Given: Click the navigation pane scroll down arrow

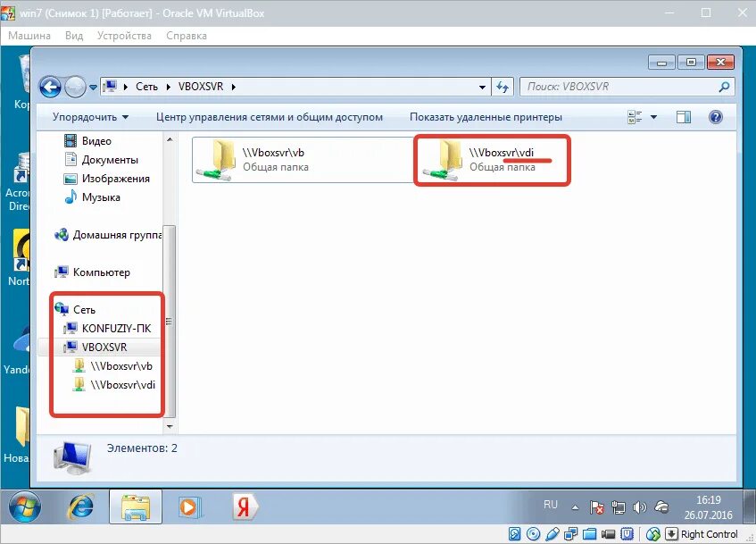Looking at the screenshot, I should pos(170,426).
